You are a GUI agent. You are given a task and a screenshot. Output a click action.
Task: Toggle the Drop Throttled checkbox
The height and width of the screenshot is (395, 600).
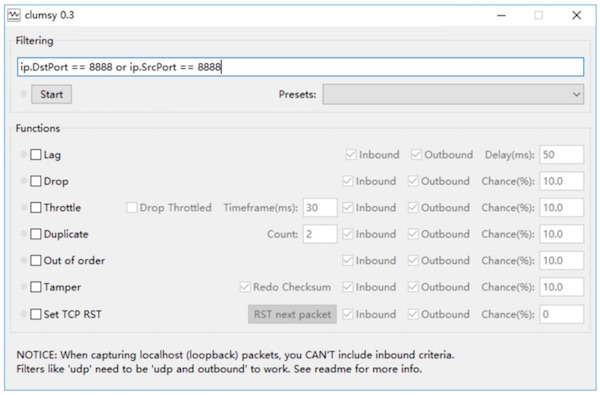coord(132,207)
